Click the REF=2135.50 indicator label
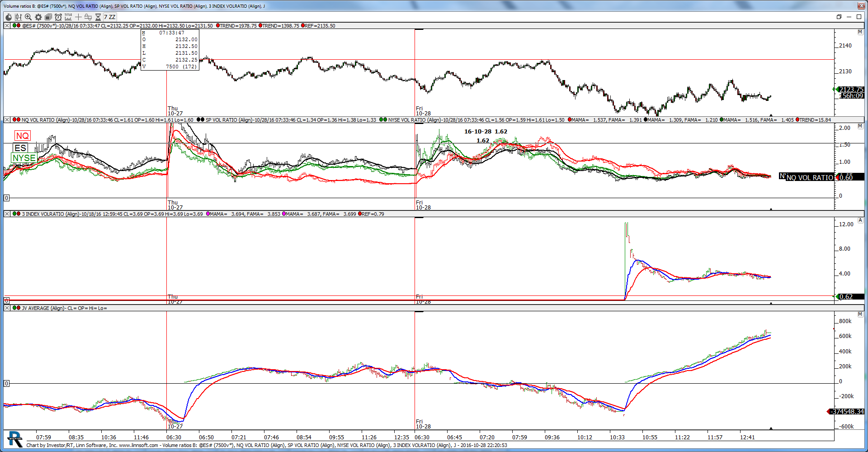The height and width of the screenshot is (452, 868). pos(319,26)
